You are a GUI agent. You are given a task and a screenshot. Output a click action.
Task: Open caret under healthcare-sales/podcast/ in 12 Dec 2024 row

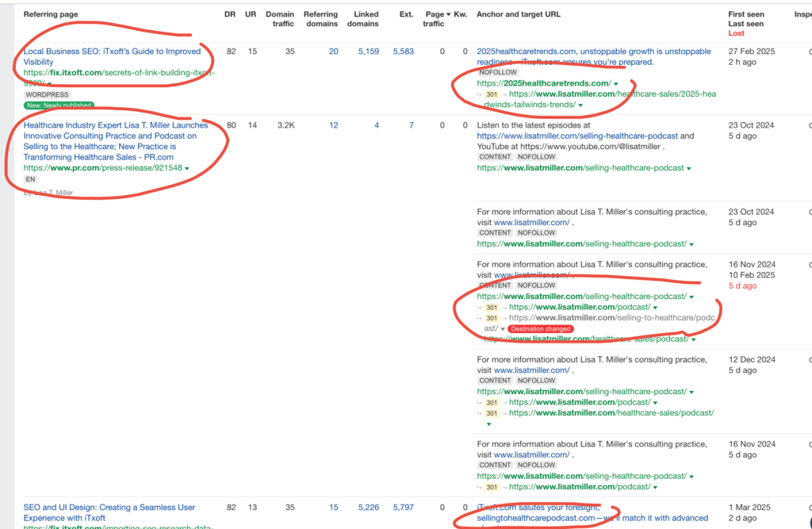[x=488, y=424]
